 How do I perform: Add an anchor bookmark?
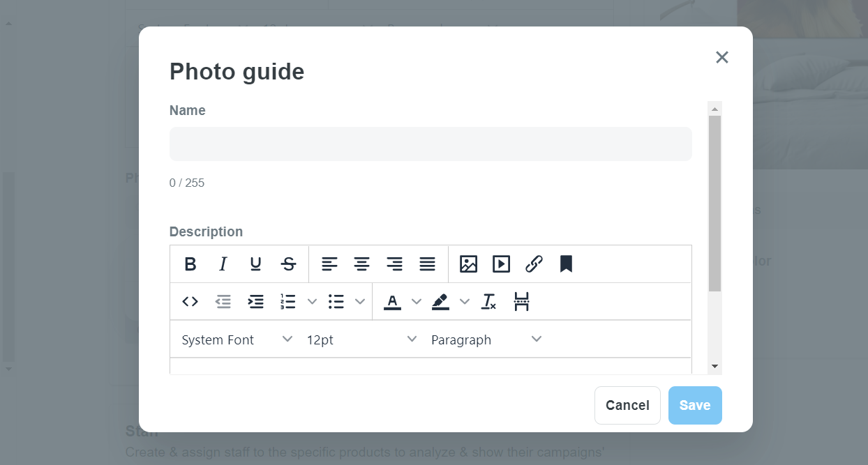click(x=566, y=264)
